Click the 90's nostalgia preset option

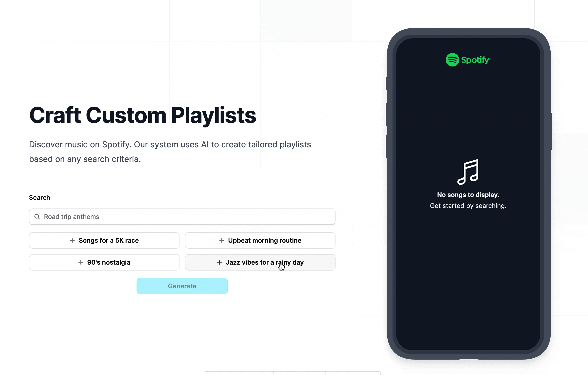[x=104, y=262]
